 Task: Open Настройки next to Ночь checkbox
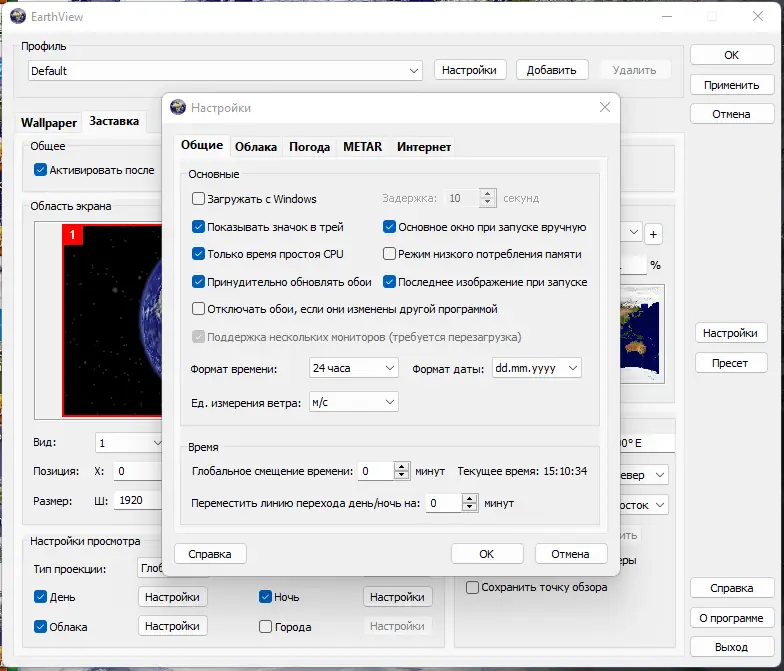click(398, 597)
